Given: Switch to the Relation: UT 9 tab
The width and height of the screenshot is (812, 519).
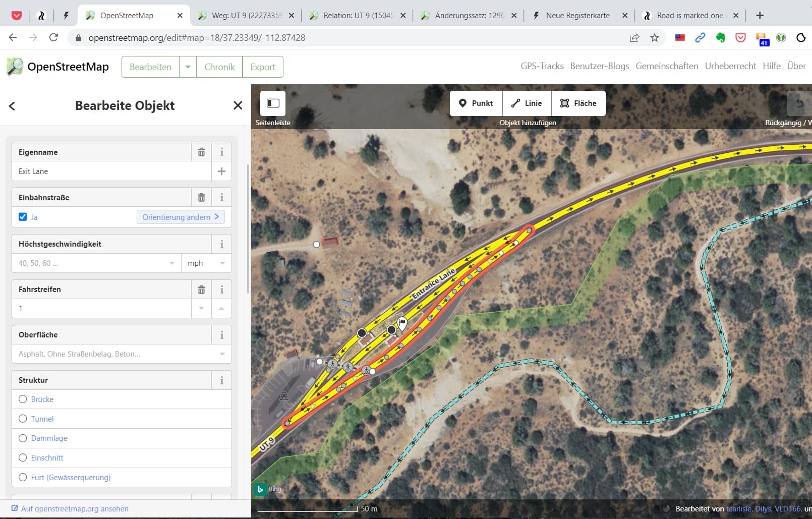Looking at the screenshot, I should click(x=358, y=16).
